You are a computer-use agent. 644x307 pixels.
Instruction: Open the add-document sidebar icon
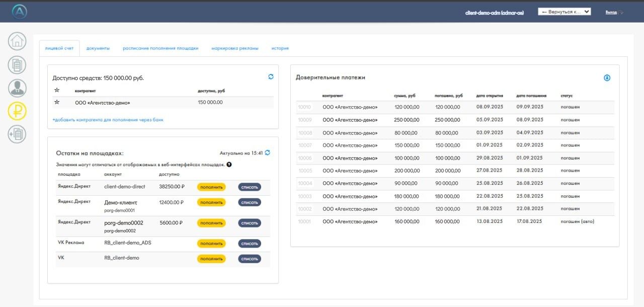[17, 134]
